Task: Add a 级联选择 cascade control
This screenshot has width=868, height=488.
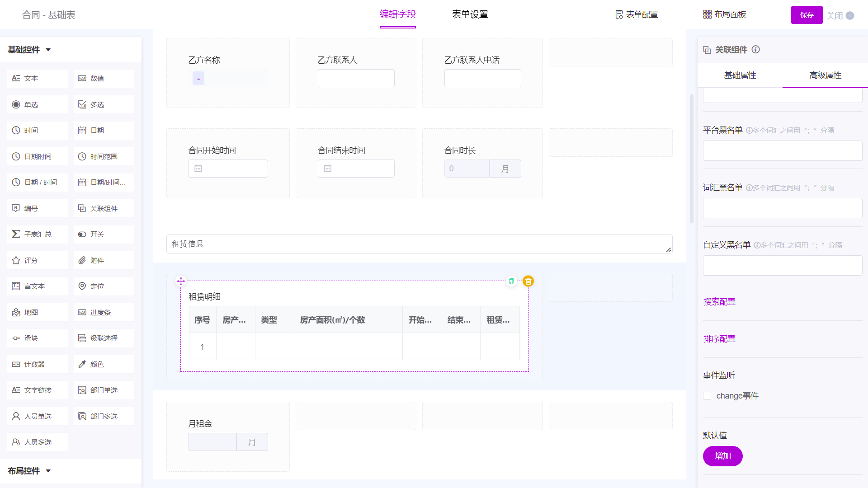Action: pyautogui.click(x=104, y=338)
